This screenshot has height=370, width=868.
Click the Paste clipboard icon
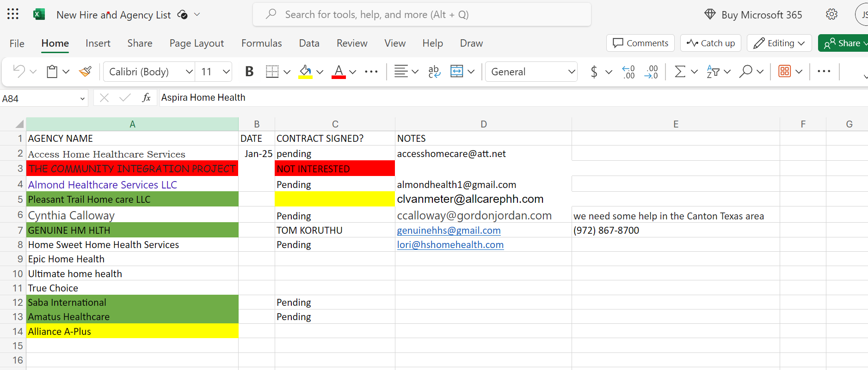pyautogui.click(x=52, y=72)
